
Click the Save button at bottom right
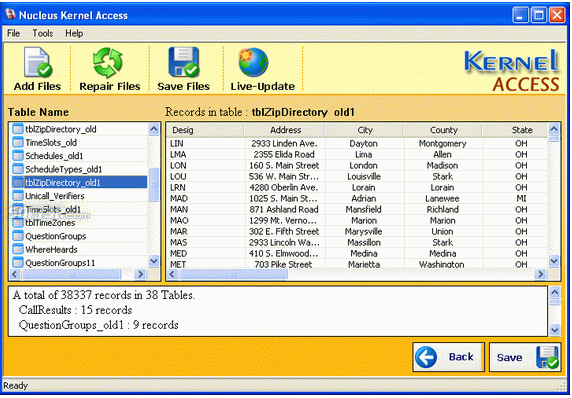(x=525, y=357)
